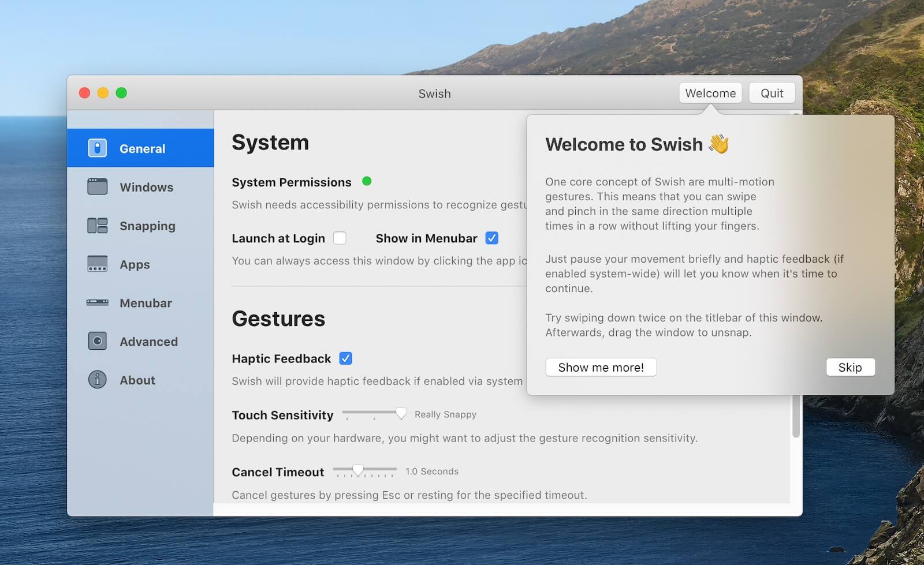This screenshot has height=565, width=924.
Task: Uncheck the Show in Menubar checkbox
Action: point(492,238)
